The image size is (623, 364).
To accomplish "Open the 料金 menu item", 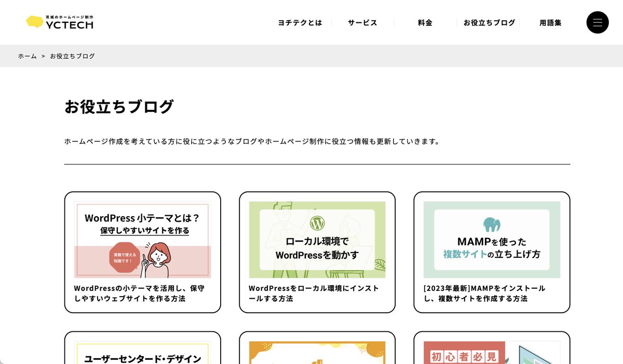I will click(425, 23).
